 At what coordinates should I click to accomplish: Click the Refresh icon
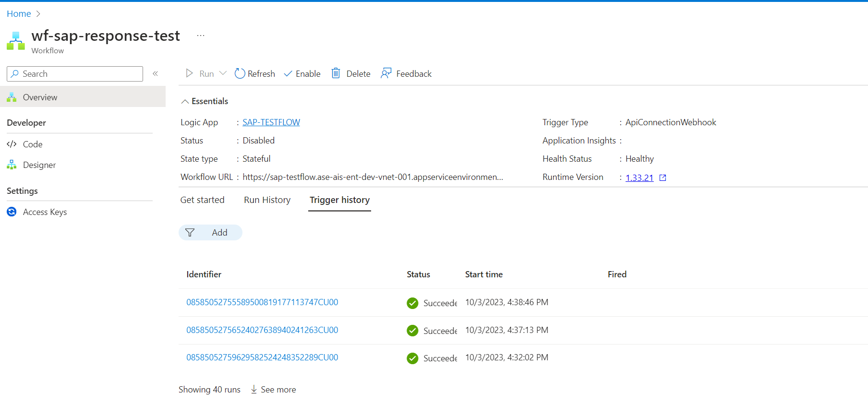(240, 73)
